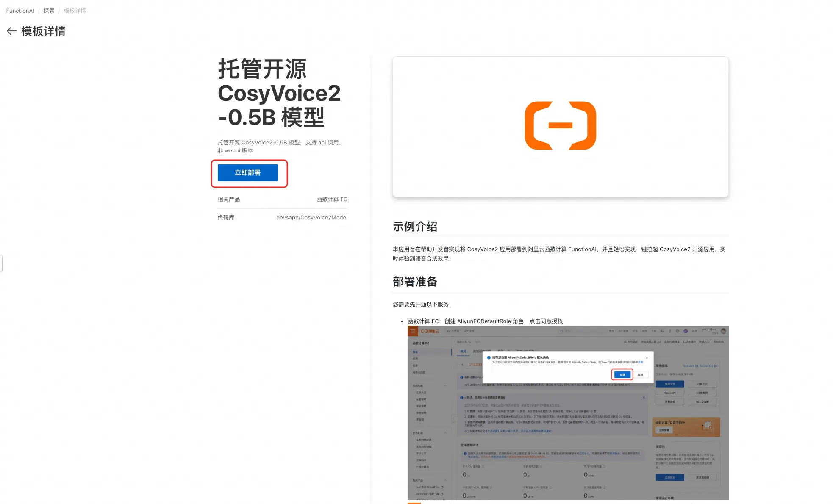Screen dimensions: 833x504
Task: Open the 函数计算 FC related product
Action: coord(332,199)
